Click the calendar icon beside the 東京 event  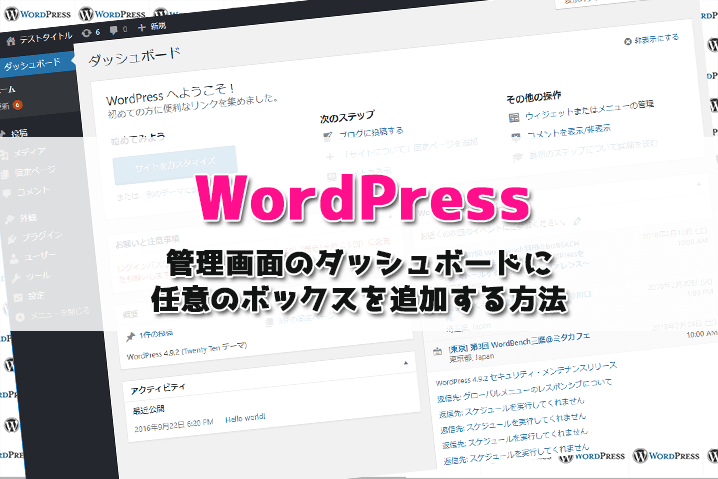(x=437, y=351)
